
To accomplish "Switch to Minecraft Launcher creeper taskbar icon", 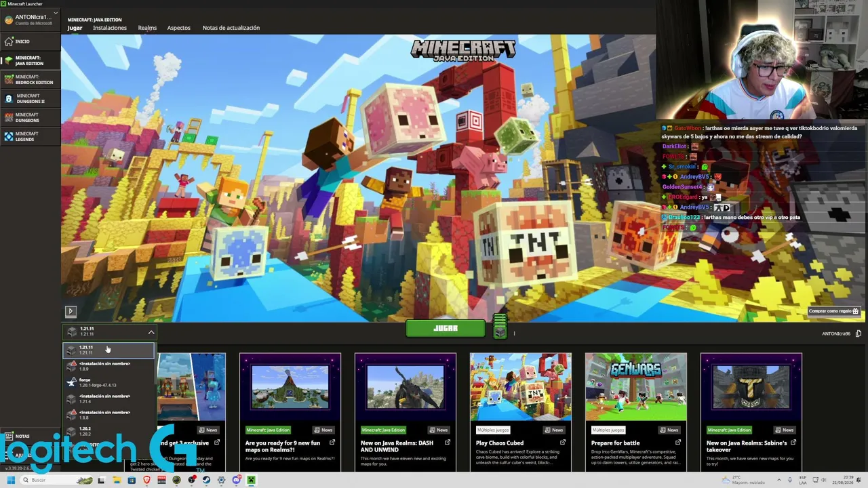I will click(x=251, y=481).
